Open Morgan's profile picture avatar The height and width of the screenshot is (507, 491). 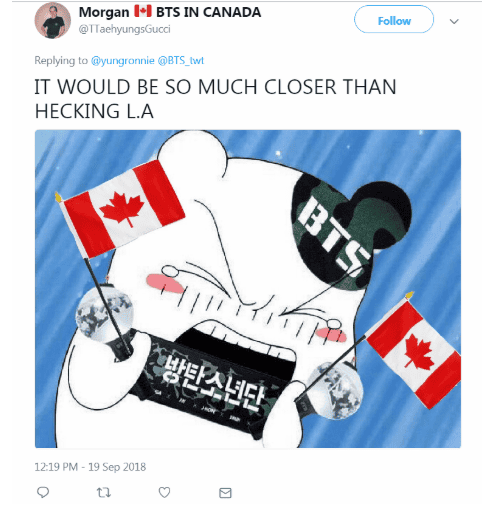point(53,21)
